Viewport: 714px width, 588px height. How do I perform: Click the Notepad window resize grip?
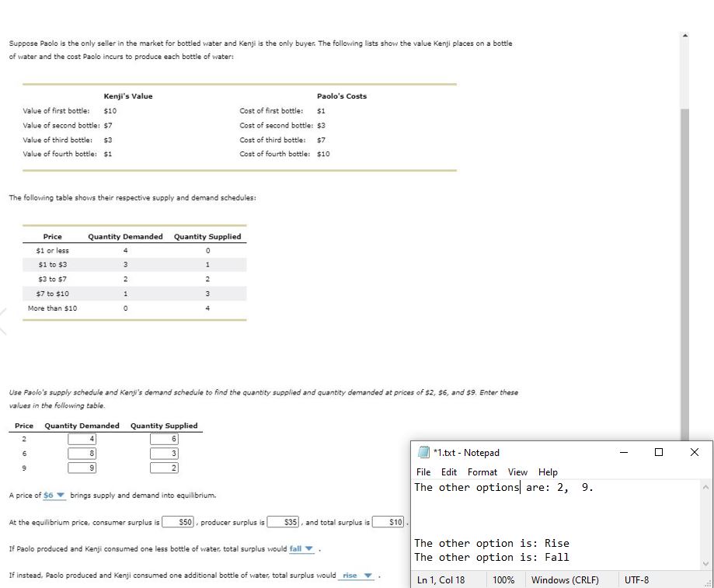(x=708, y=583)
